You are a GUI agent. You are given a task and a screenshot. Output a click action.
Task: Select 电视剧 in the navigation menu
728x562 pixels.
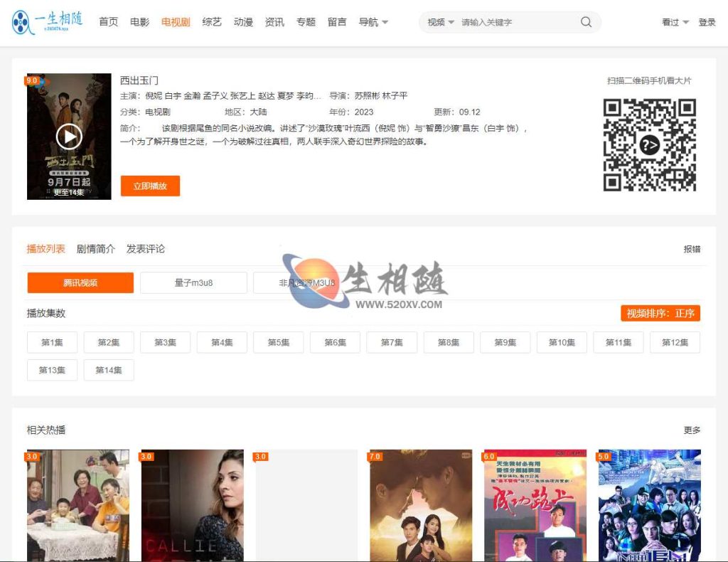point(175,22)
